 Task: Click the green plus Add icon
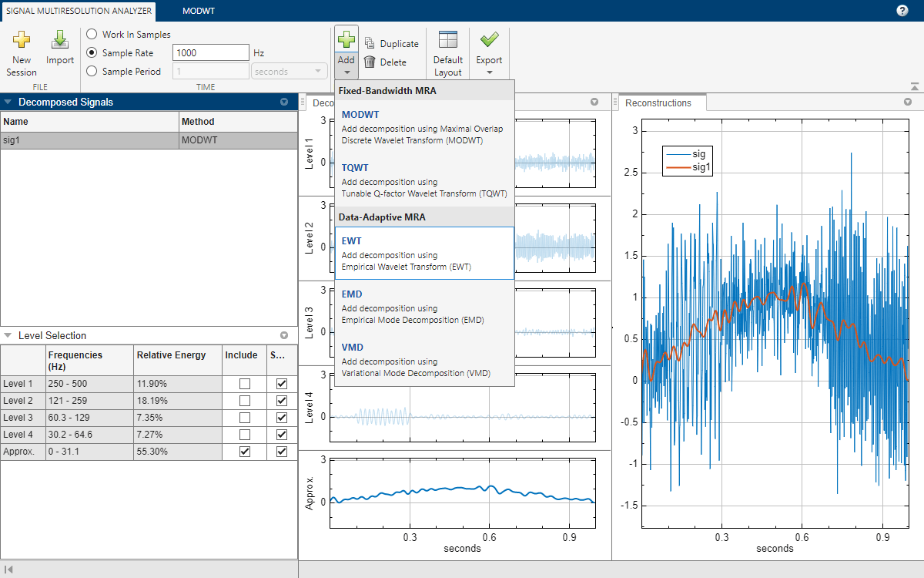(346, 40)
